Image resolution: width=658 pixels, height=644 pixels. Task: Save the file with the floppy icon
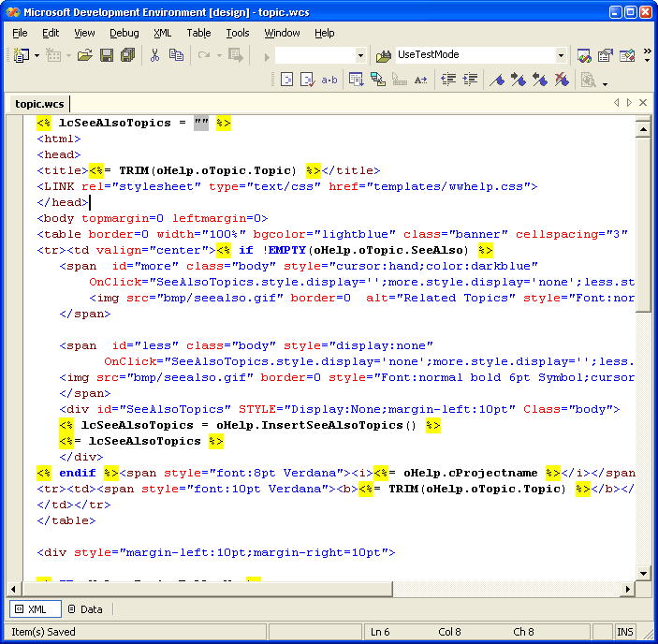tap(107, 55)
